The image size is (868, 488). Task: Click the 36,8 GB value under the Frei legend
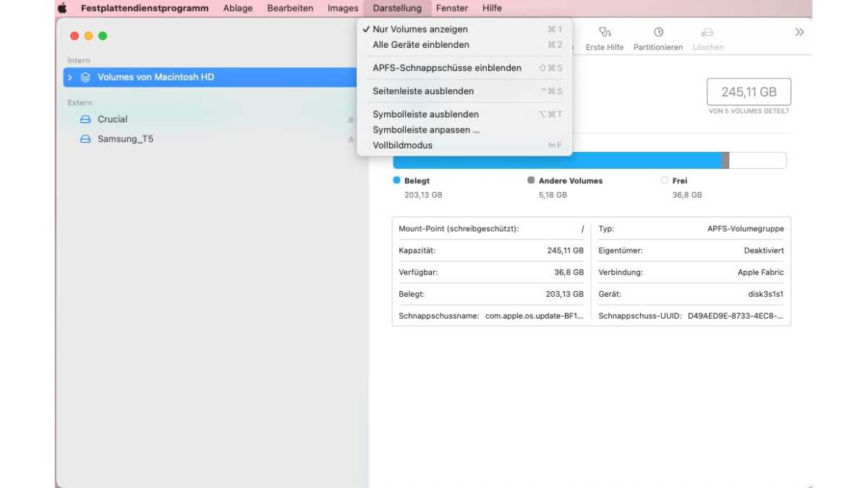[687, 195]
